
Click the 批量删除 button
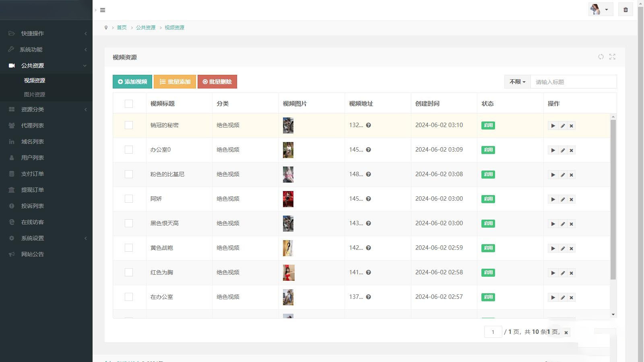tap(217, 82)
